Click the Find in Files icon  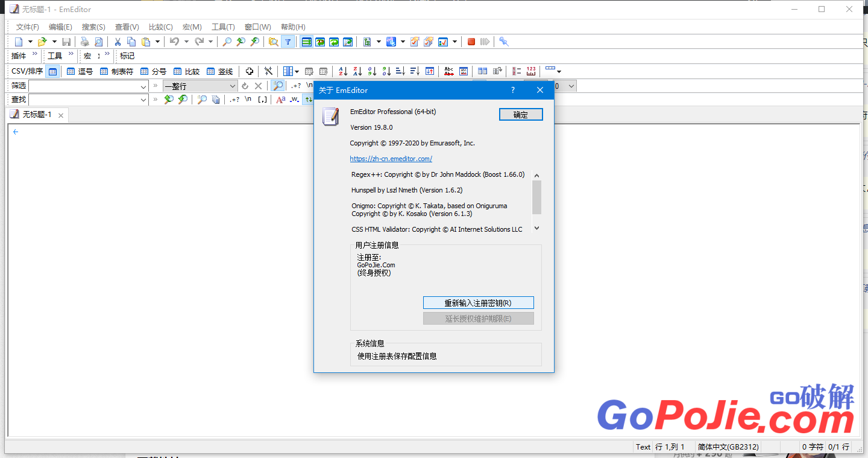click(273, 42)
